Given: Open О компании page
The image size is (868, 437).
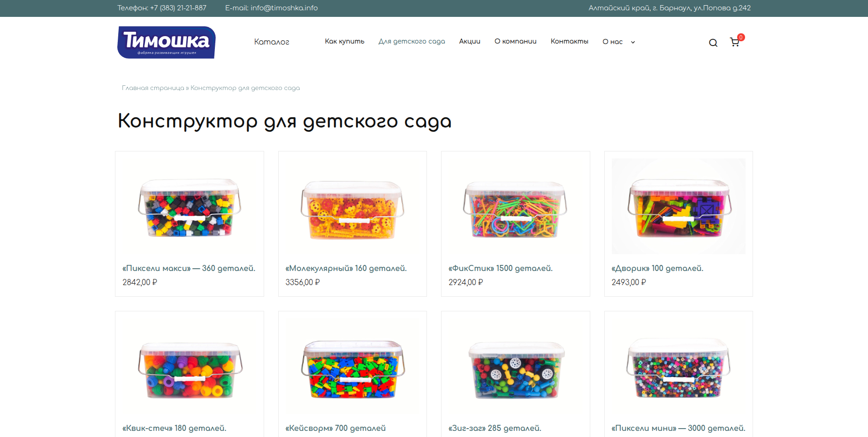Looking at the screenshot, I should 515,41.
